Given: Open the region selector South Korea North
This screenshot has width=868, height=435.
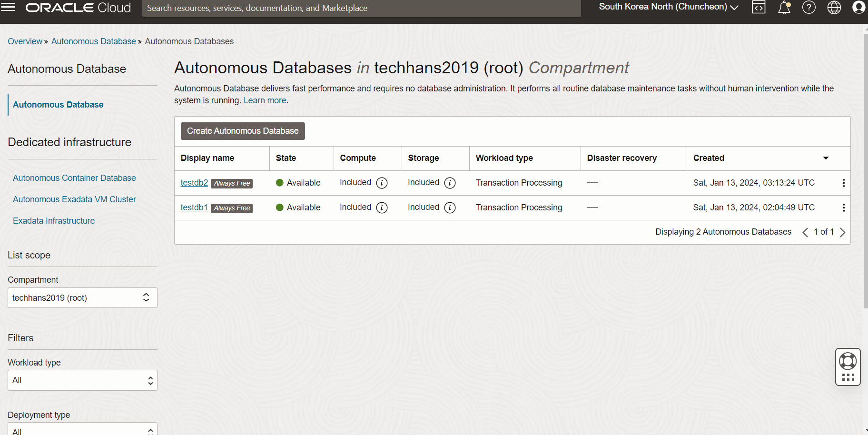Looking at the screenshot, I should [x=668, y=7].
